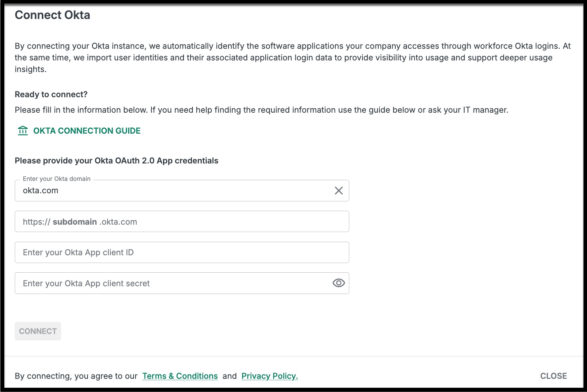
Task: Click the Connect Okta dialog title
Action: pyautogui.click(x=53, y=15)
